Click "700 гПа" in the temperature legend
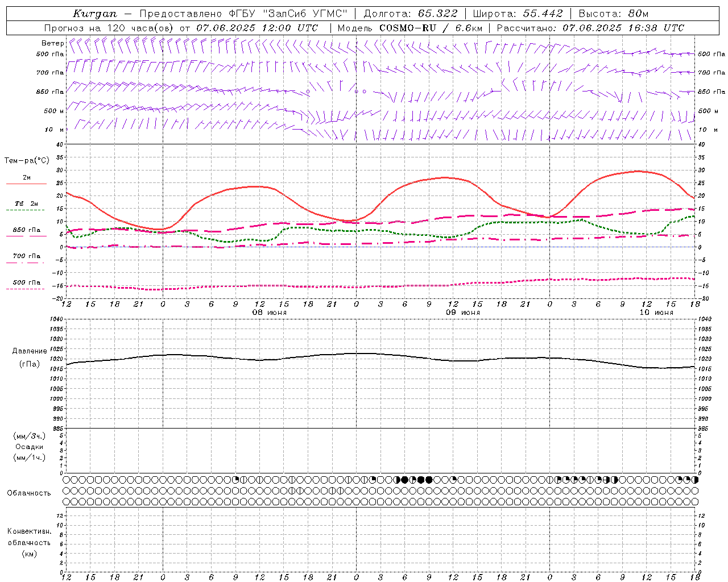This screenshot has width=728, height=582. 27,256
